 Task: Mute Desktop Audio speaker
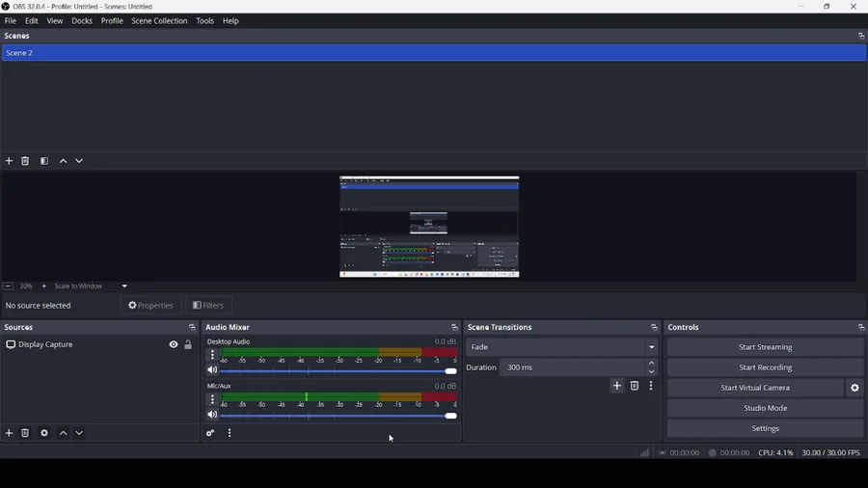tap(212, 370)
